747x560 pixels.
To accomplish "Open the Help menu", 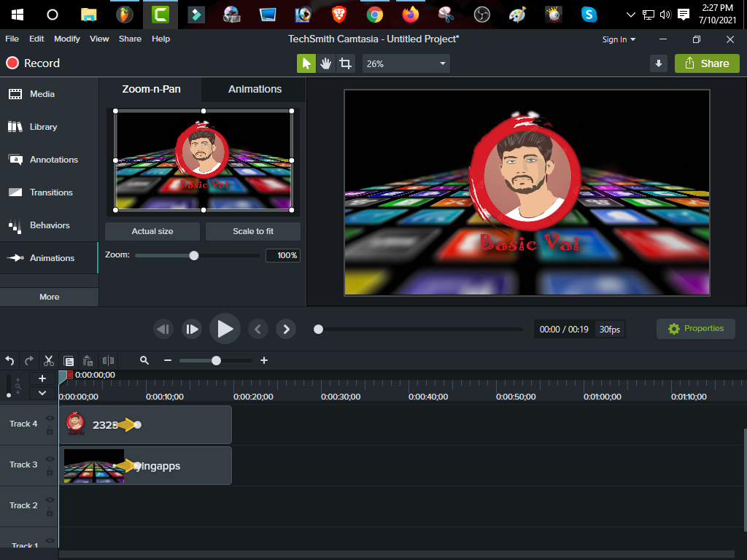I will pos(160,39).
